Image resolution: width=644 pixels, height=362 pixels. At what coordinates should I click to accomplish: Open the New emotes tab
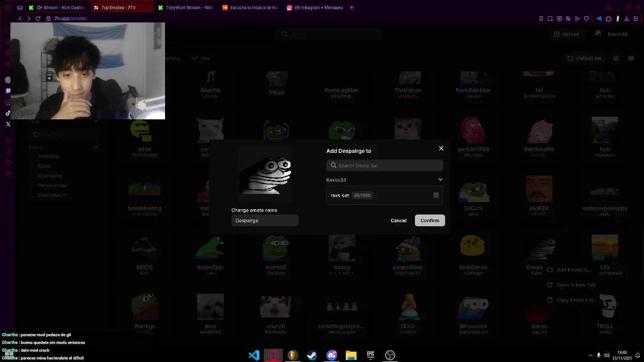pos(201,58)
